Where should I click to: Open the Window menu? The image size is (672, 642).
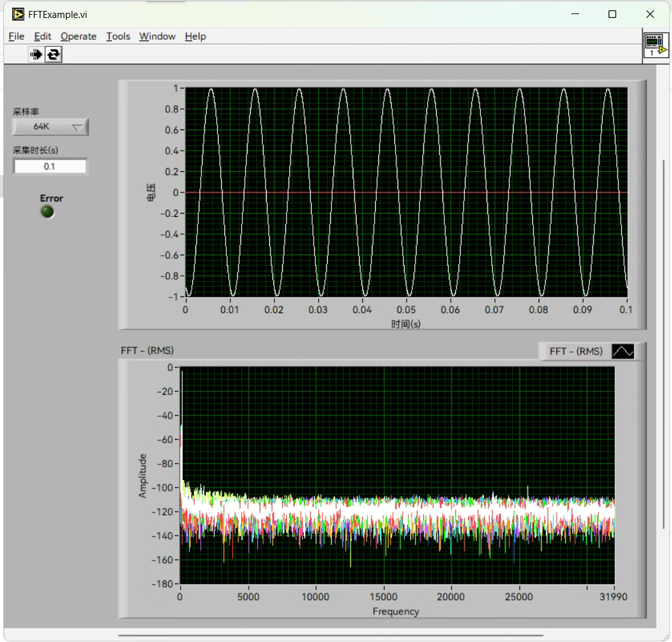point(157,37)
